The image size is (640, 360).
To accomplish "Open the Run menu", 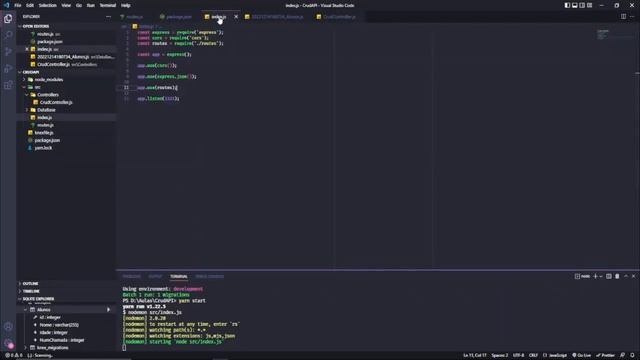I will point(91,5).
